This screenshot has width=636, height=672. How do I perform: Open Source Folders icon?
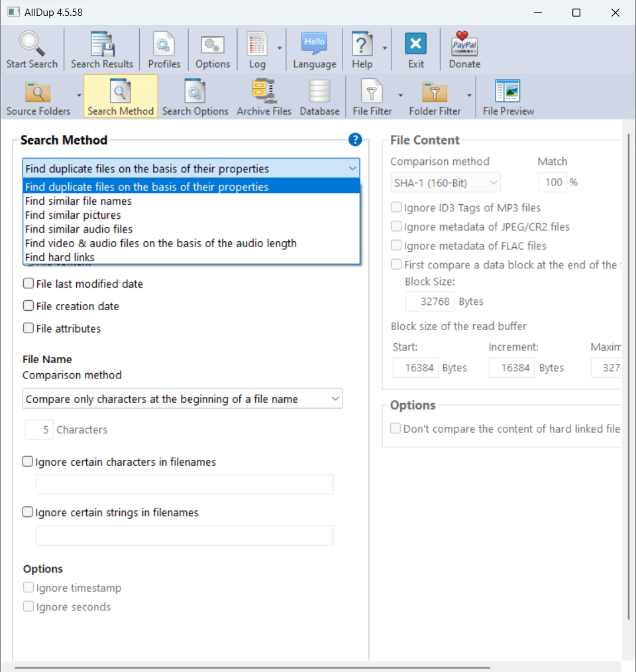pos(38,91)
